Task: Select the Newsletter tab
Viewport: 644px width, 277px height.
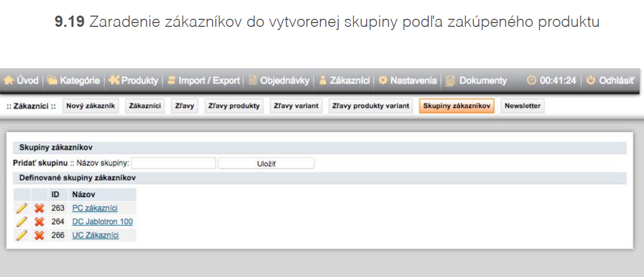Action: pyautogui.click(x=522, y=106)
